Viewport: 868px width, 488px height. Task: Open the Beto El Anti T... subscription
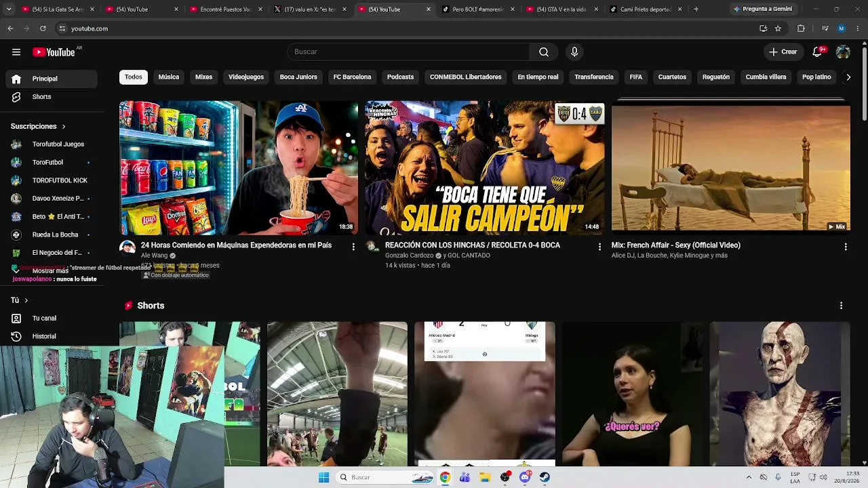pos(52,217)
